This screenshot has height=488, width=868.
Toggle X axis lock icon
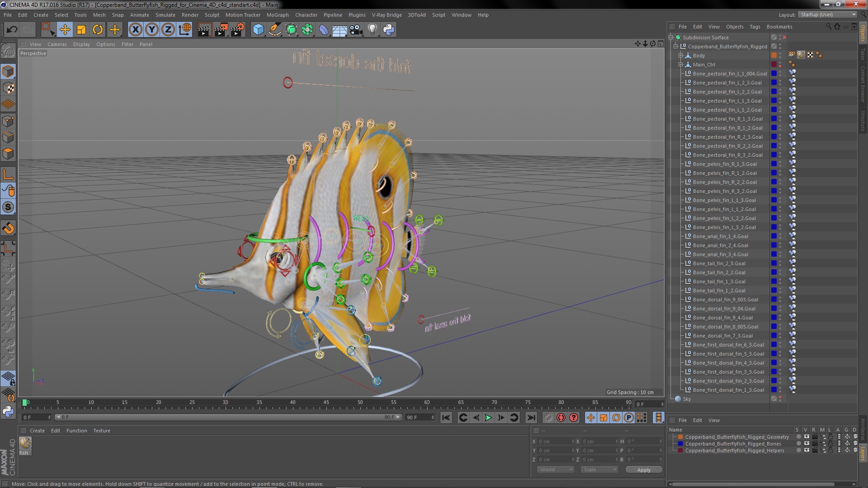[135, 30]
